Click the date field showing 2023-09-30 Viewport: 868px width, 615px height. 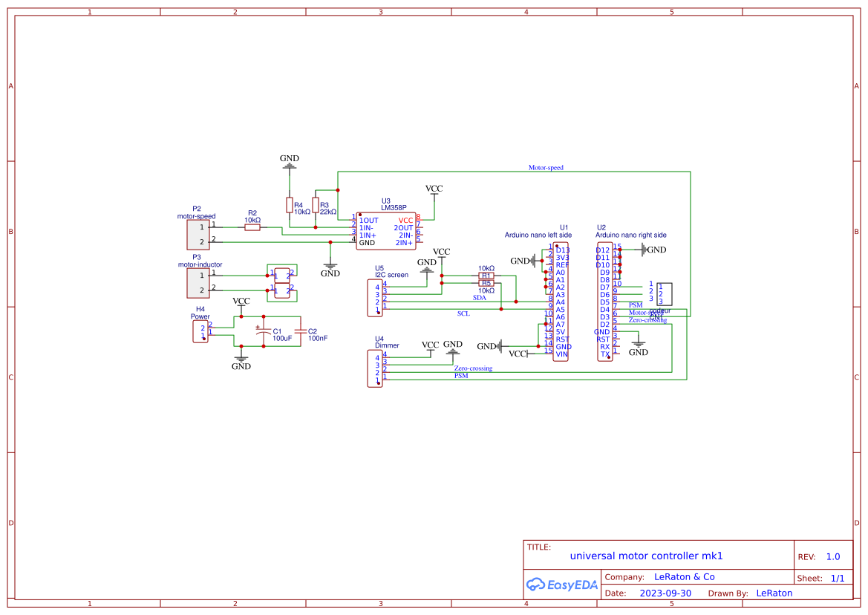(x=665, y=593)
